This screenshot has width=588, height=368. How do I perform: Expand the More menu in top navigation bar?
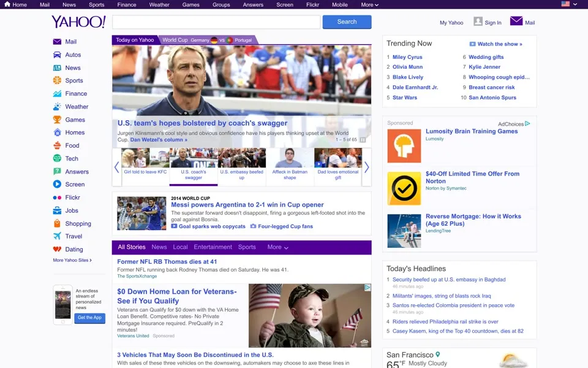tap(370, 5)
